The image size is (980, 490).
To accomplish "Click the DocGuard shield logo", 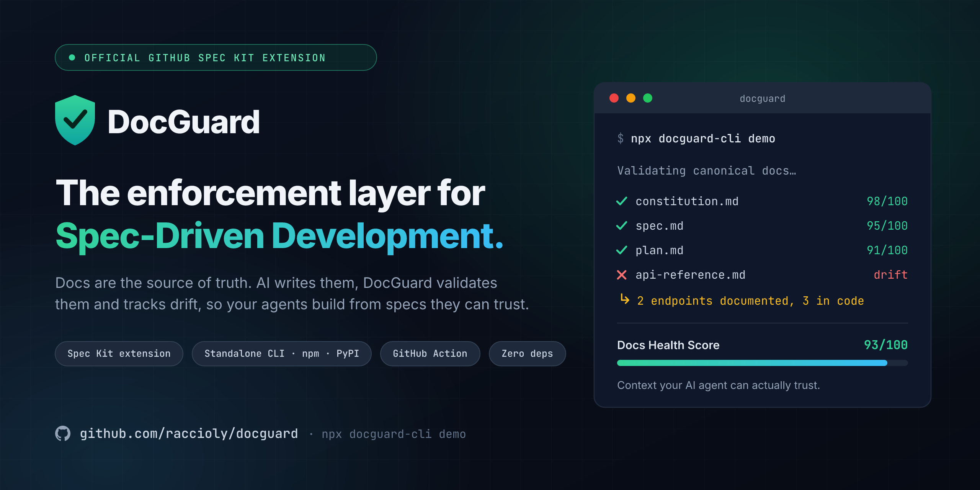I will pos(75,120).
